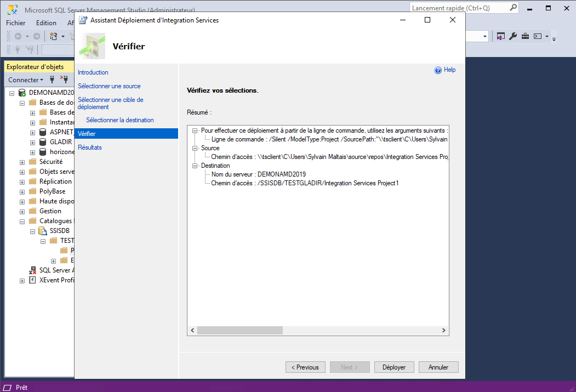576x392 pixels.
Task: Open the window layout toolbar icon
Action: click(x=538, y=36)
